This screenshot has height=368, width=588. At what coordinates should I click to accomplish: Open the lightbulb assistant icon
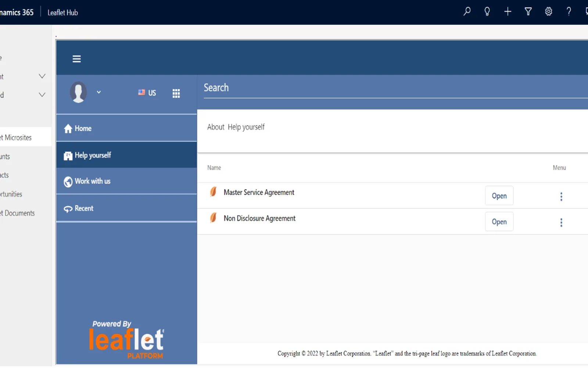(x=487, y=12)
